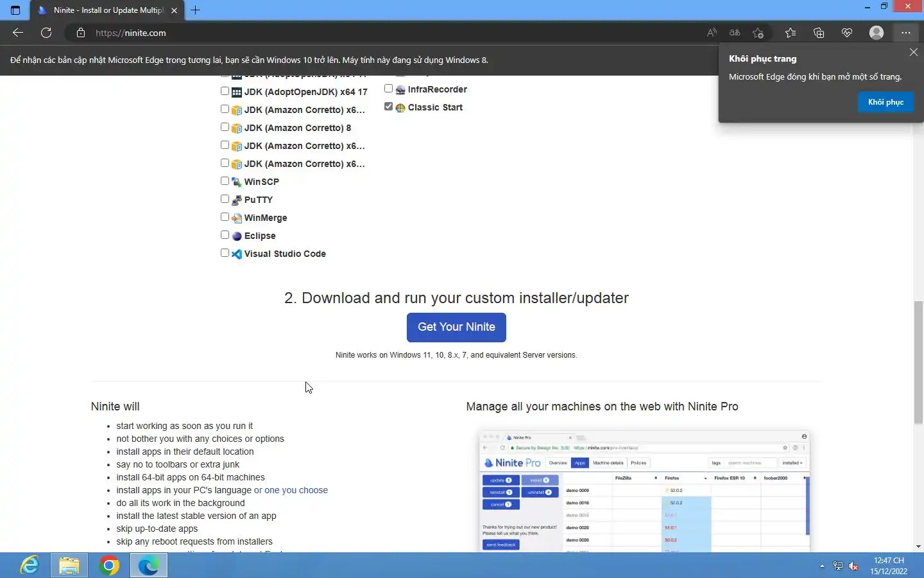Viewport: 924px width, 578px height.
Task: Tick the PuTTY checkbox
Action: tap(225, 199)
